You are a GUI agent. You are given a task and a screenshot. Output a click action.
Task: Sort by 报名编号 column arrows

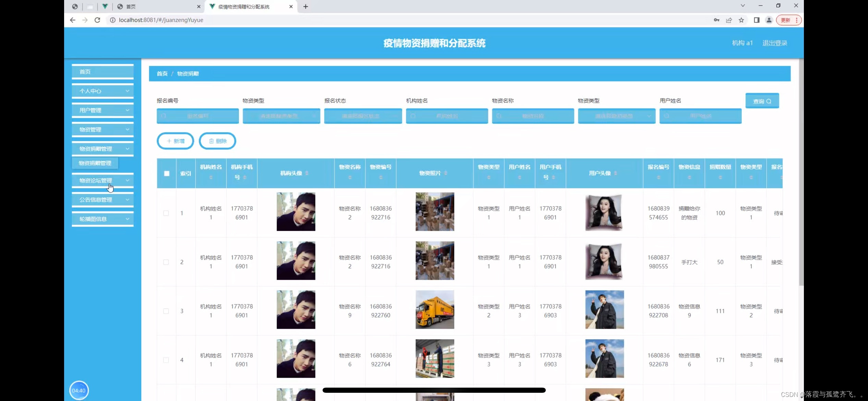tap(658, 178)
